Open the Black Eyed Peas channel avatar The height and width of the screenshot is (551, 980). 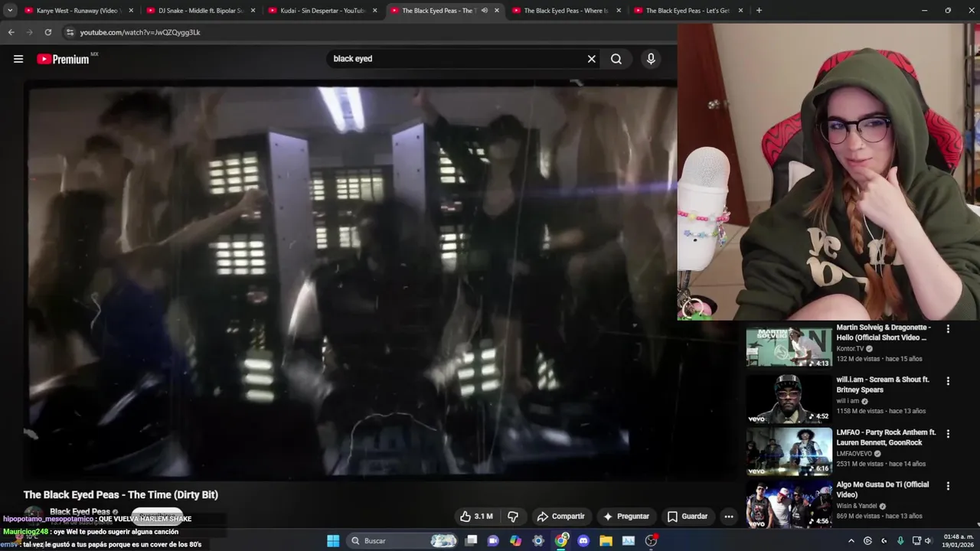click(x=34, y=515)
